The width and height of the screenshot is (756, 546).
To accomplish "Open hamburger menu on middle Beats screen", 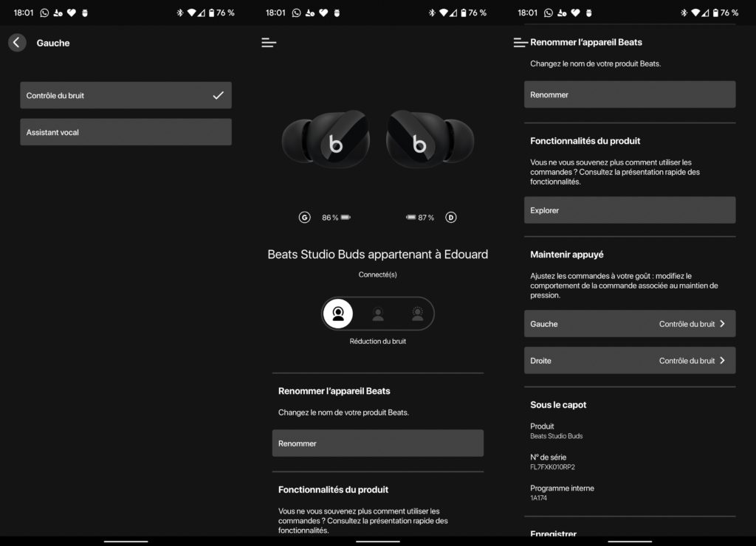I will [x=269, y=43].
